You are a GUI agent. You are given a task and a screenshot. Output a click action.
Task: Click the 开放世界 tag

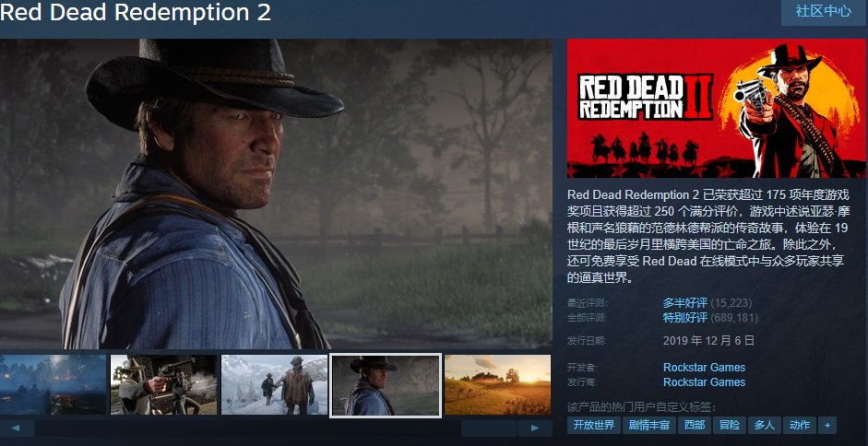[x=593, y=425]
